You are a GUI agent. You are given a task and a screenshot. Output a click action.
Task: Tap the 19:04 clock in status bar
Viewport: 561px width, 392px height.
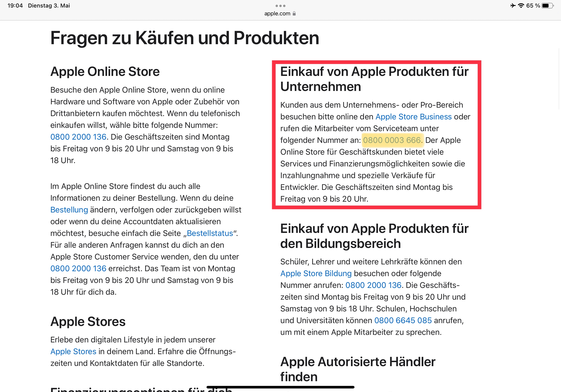pyautogui.click(x=15, y=6)
